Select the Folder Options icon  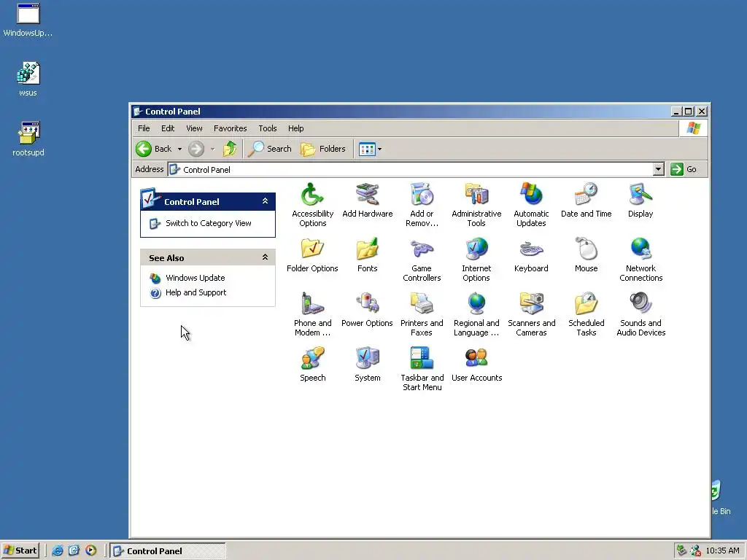pyautogui.click(x=312, y=254)
